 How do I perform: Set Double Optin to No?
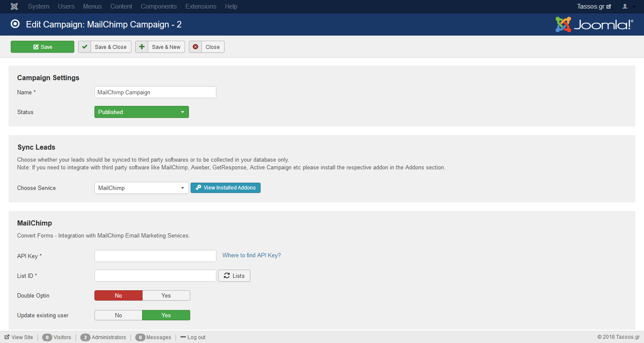118,295
